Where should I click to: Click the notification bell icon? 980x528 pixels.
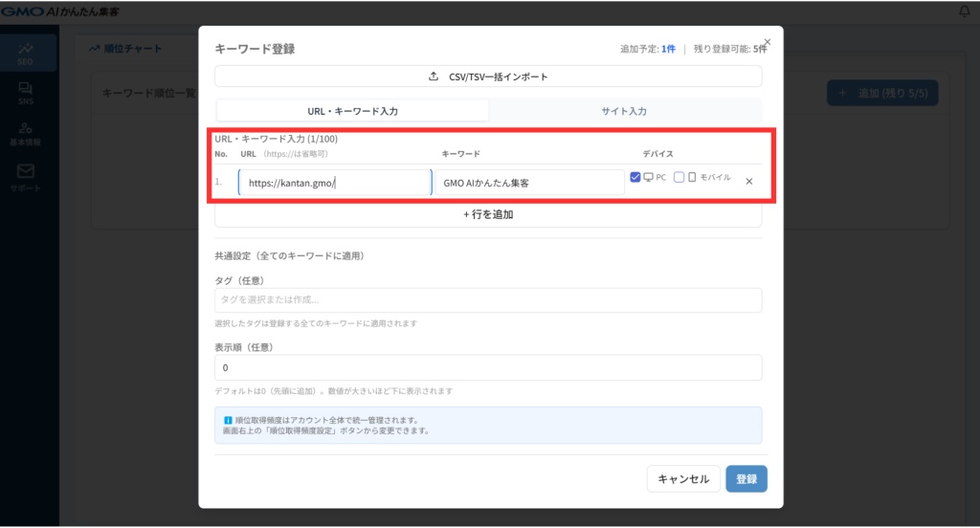964,11
